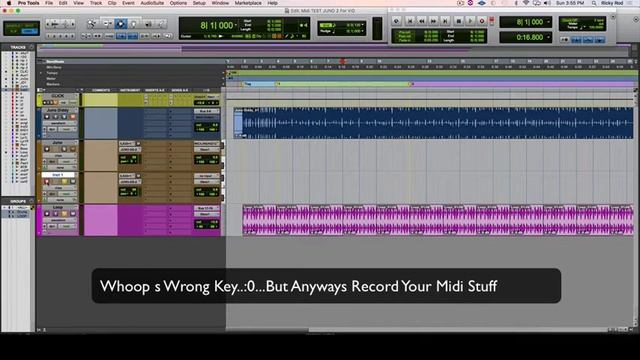Image resolution: width=640 pixels, height=360 pixels.
Task: Open the AudioSuite menu
Action: [x=152, y=3]
